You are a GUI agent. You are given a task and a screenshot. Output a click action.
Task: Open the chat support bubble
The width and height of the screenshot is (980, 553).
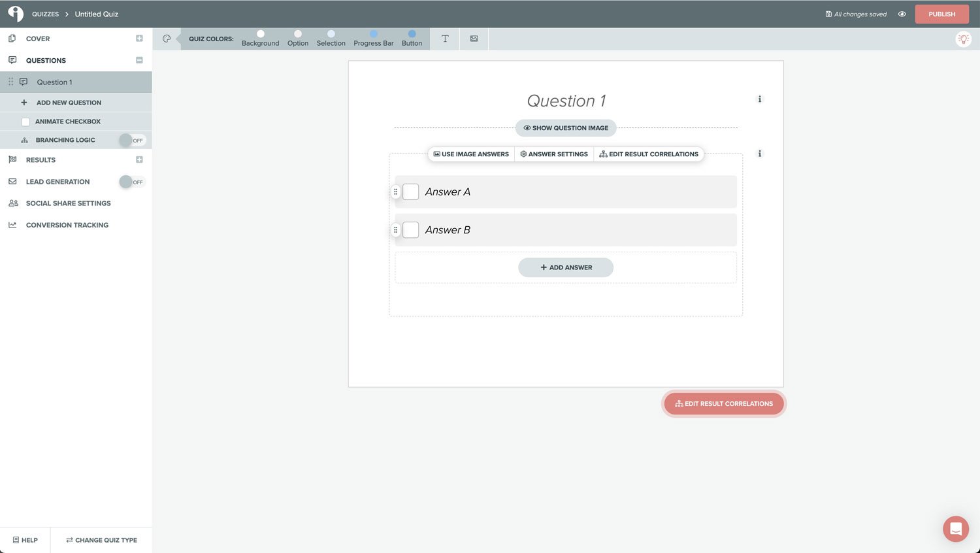point(955,529)
